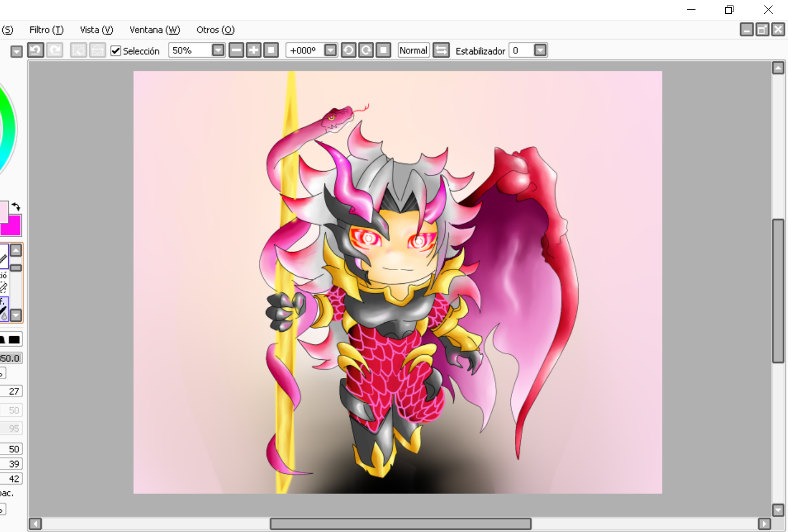This screenshot has height=532, width=788.
Task: Open the 50% zoom level dropdown
Action: pyautogui.click(x=218, y=50)
